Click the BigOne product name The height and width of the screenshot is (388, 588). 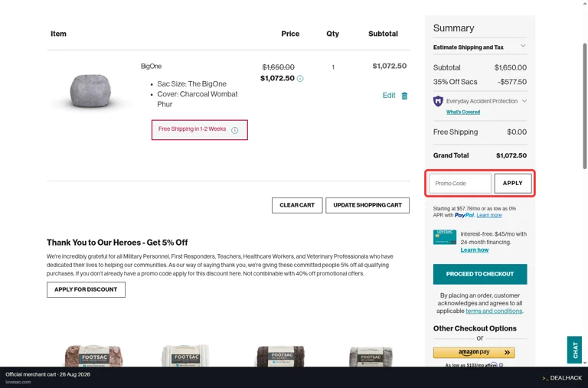pyautogui.click(x=151, y=67)
